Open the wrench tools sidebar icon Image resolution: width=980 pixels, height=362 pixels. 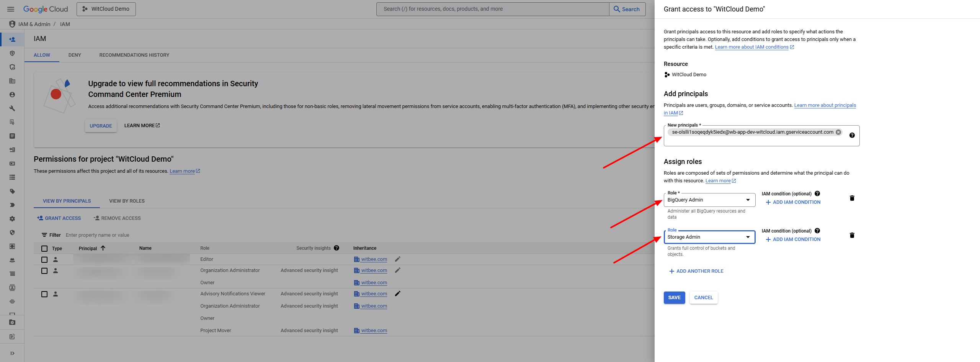(x=12, y=108)
